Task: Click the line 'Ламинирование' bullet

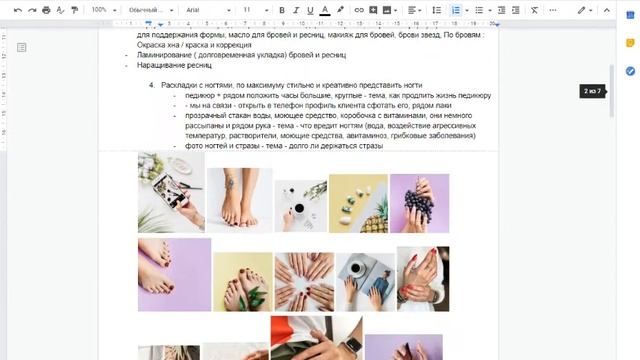Action: pos(241,55)
